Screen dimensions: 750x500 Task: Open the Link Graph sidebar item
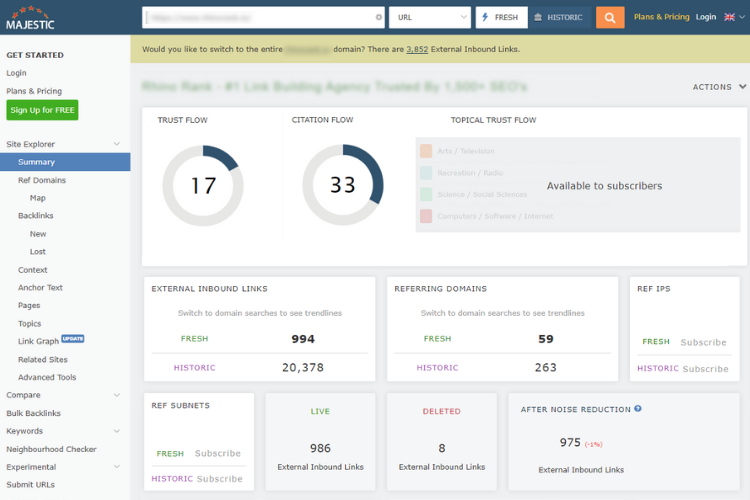coord(38,341)
